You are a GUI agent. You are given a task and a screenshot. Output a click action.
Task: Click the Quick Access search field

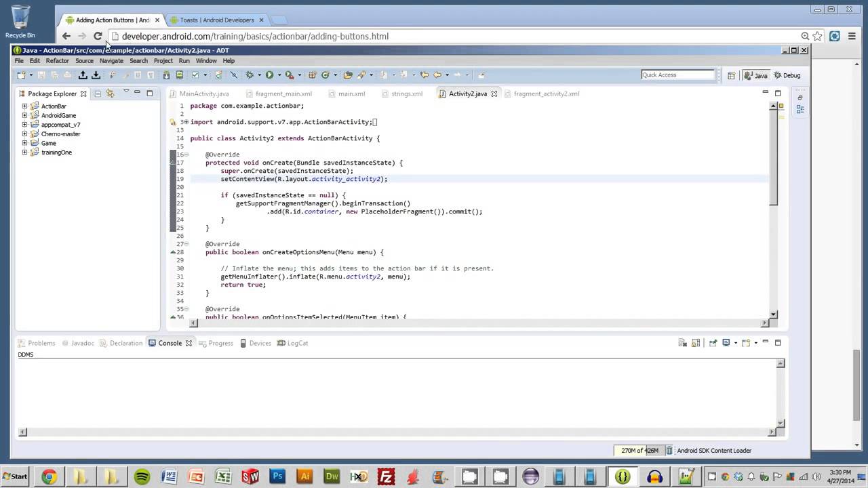click(x=678, y=75)
